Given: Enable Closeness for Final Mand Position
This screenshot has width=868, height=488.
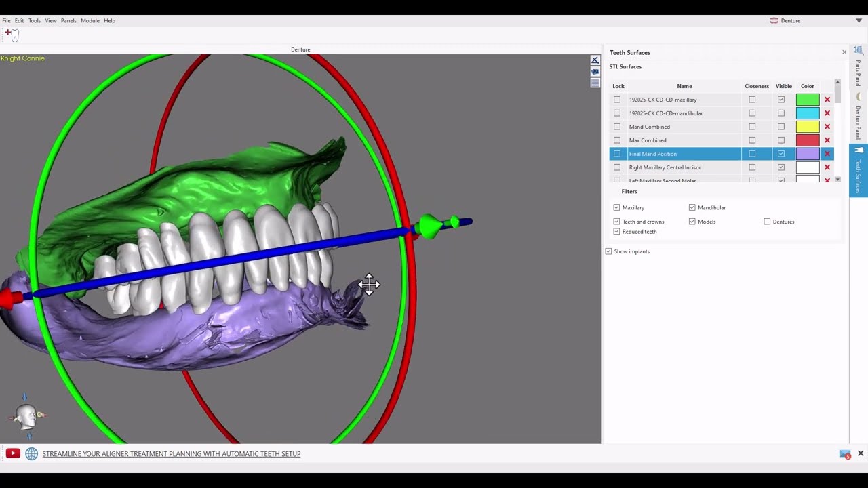Looking at the screenshot, I should pos(752,154).
